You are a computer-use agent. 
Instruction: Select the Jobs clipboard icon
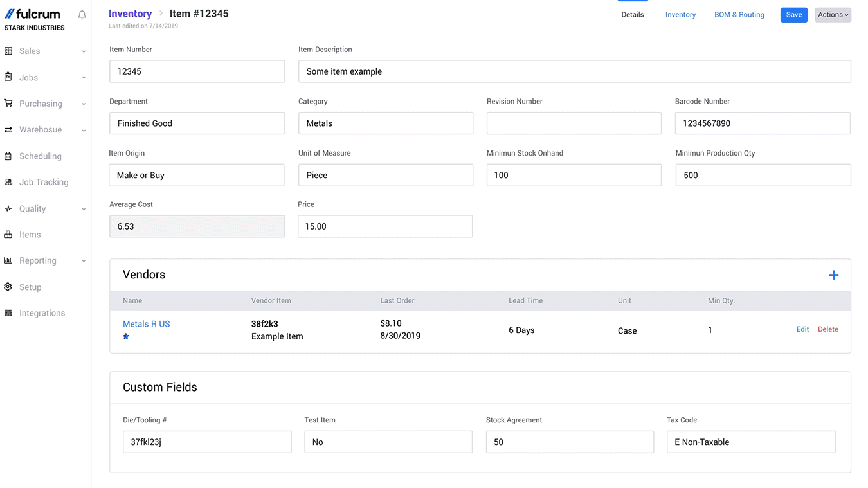[x=9, y=77]
